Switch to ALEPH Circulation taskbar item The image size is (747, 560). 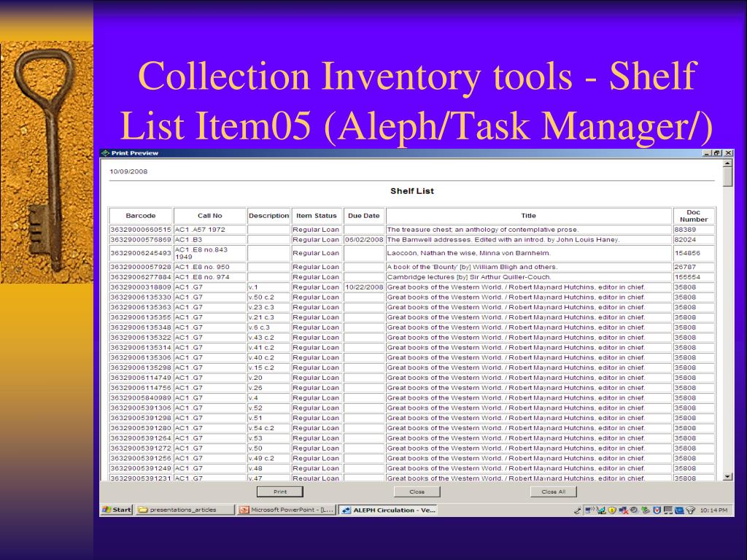[388, 510]
